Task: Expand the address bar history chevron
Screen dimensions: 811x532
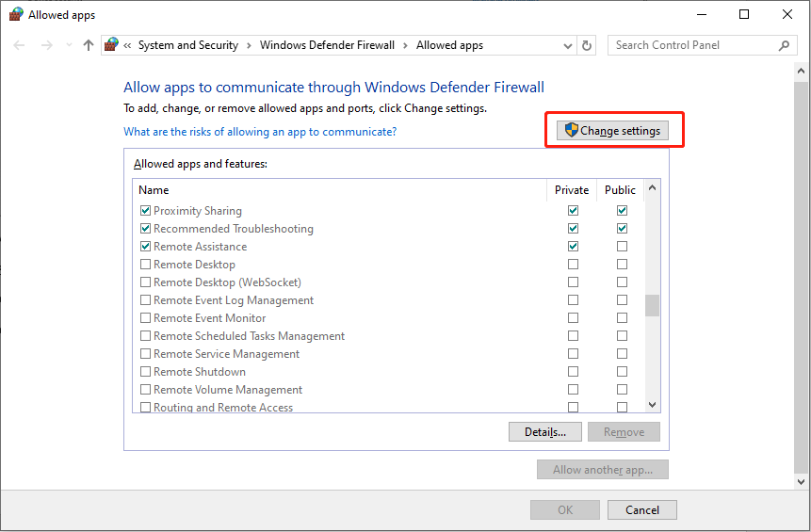Action: [x=567, y=46]
